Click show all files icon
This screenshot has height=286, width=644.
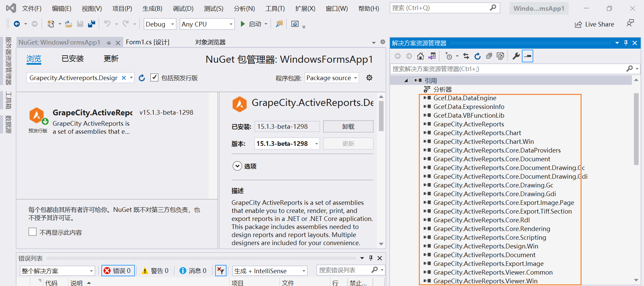(x=500, y=56)
